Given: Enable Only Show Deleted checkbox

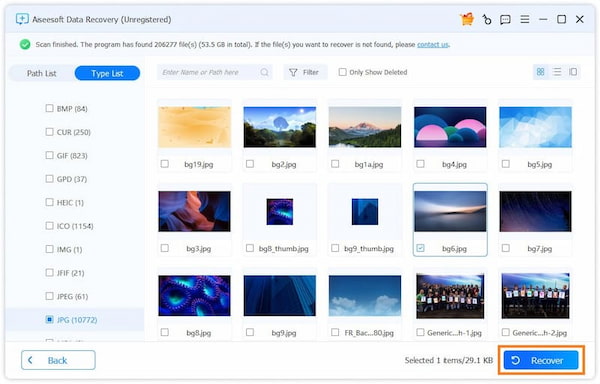Looking at the screenshot, I should [x=342, y=72].
